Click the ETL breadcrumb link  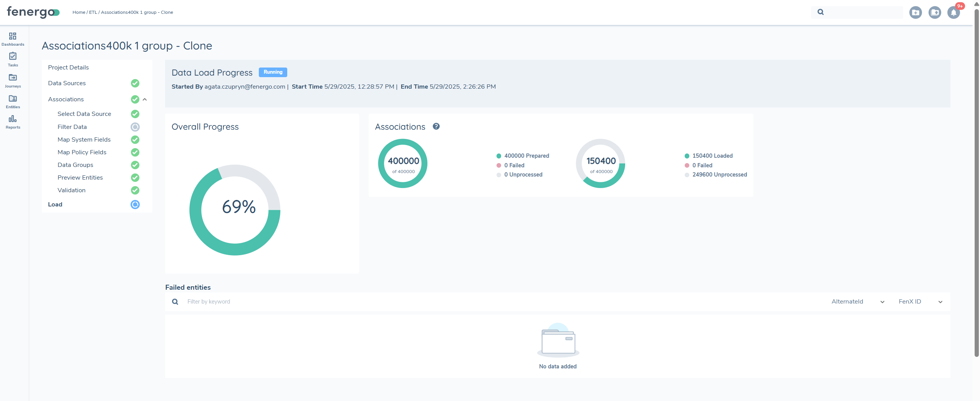pyautogui.click(x=93, y=12)
